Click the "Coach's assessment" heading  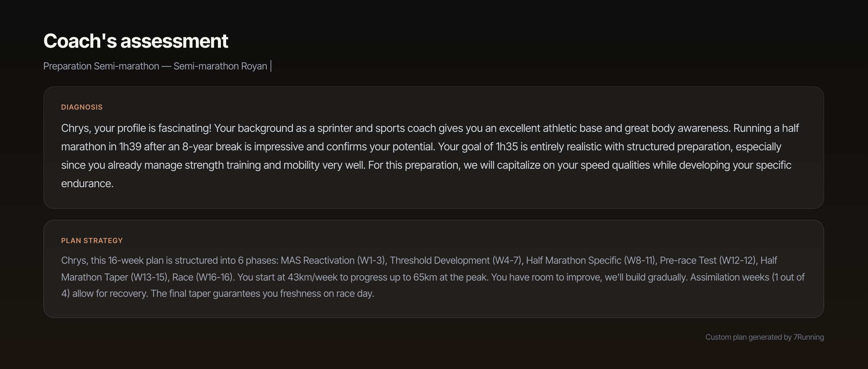[136, 41]
